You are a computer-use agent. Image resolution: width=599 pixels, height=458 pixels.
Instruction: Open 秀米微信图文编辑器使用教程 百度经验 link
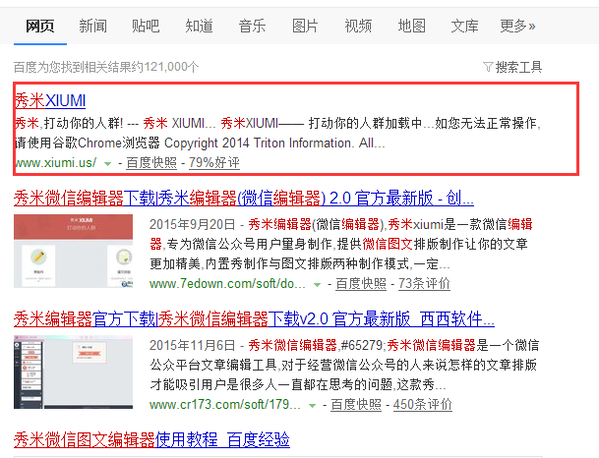tap(152, 440)
